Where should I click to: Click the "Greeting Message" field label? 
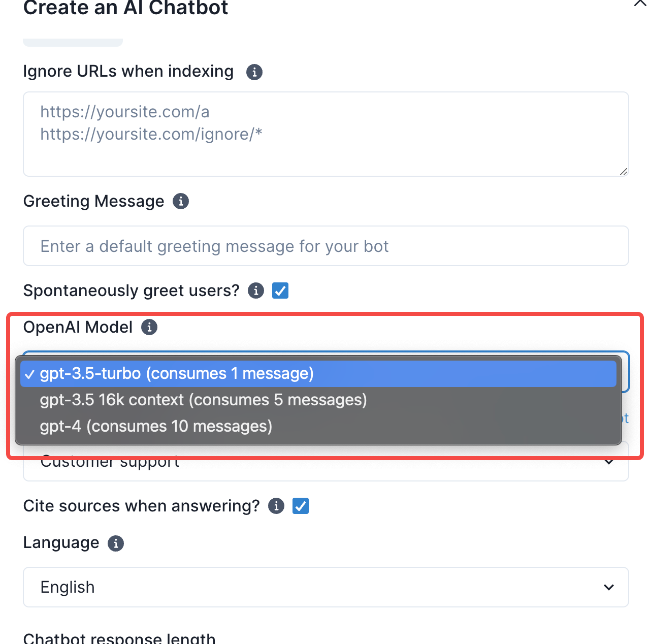(93, 202)
